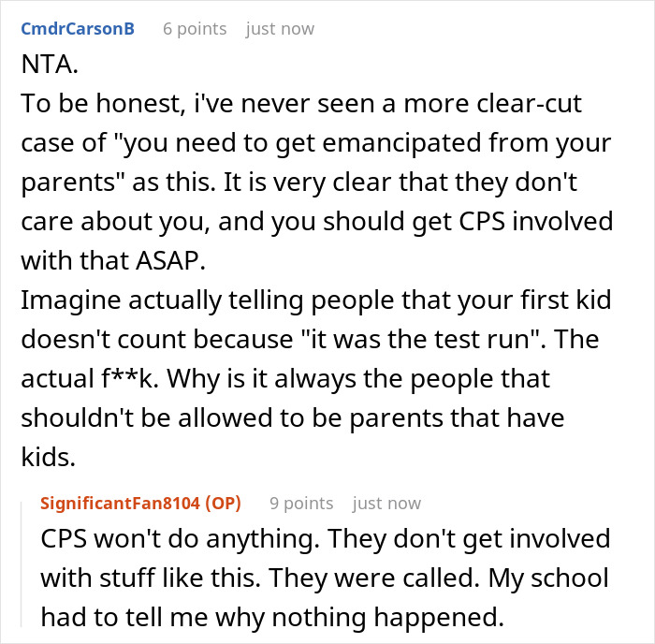This screenshot has height=644, width=655.
Task: Click the word "emancipated" in the comment
Action: coord(401,143)
